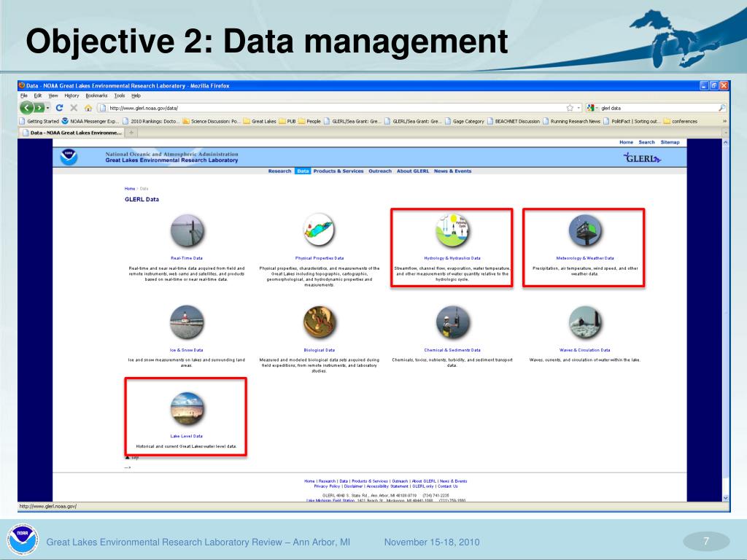The image size is (747, 560).
Task: Open the Biological Data round image
Action: pos(320,322)
